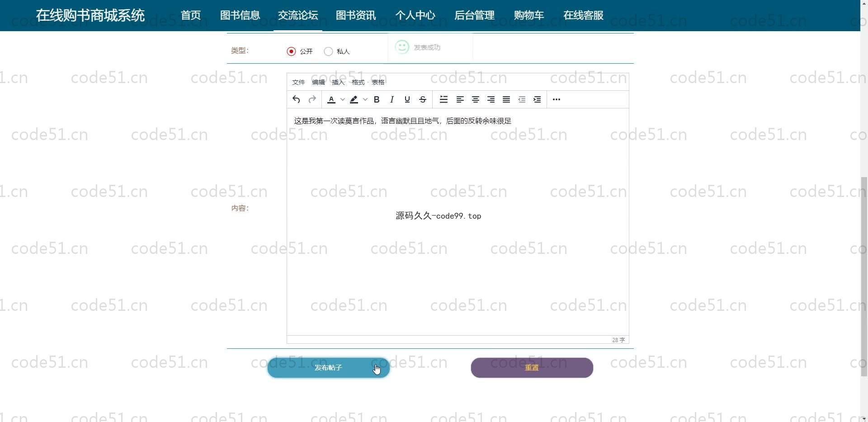Increase indent of paragraph
The width and height of the screenshot is (868, 422).
click(537, 99)
